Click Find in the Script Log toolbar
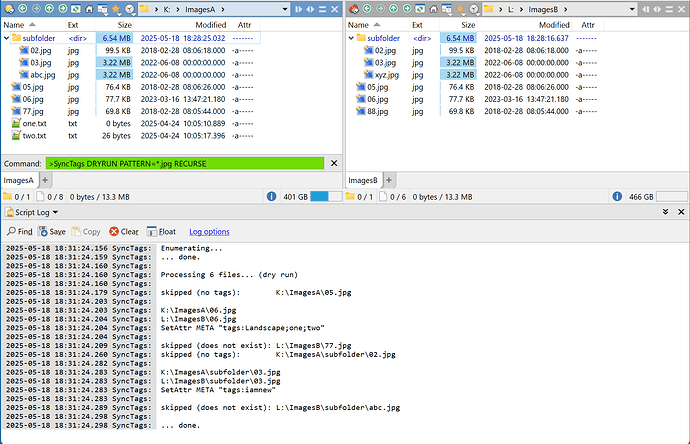 click(x=20, y=231)
